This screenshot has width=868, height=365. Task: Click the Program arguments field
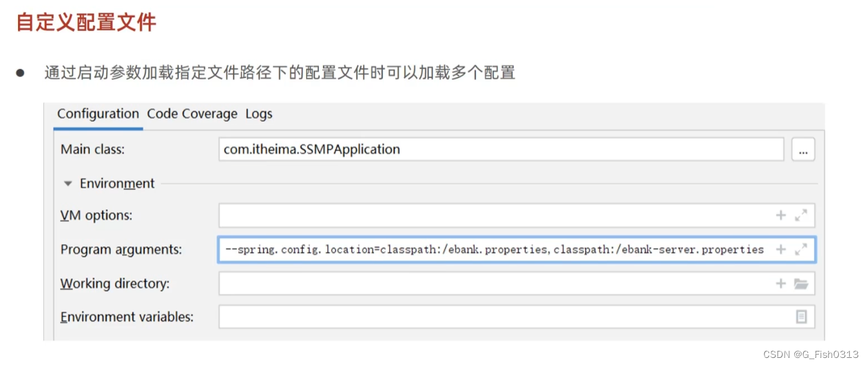[517, 249]
